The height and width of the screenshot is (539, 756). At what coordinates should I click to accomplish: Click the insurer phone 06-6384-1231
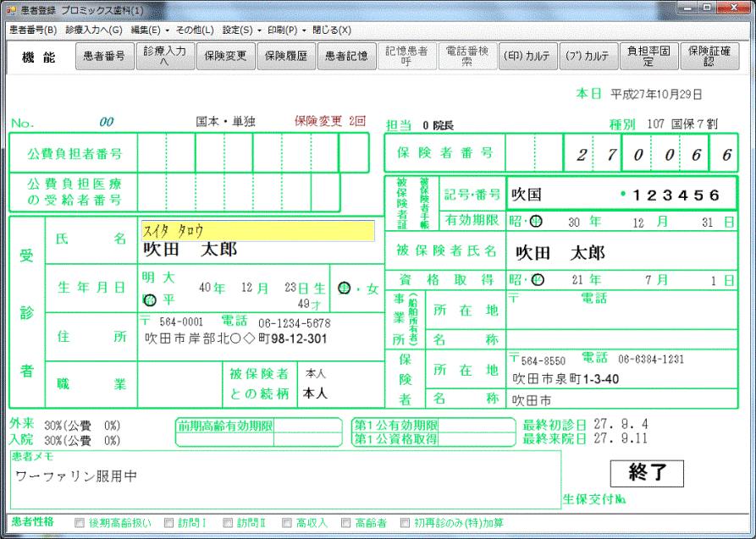[651, 359]
